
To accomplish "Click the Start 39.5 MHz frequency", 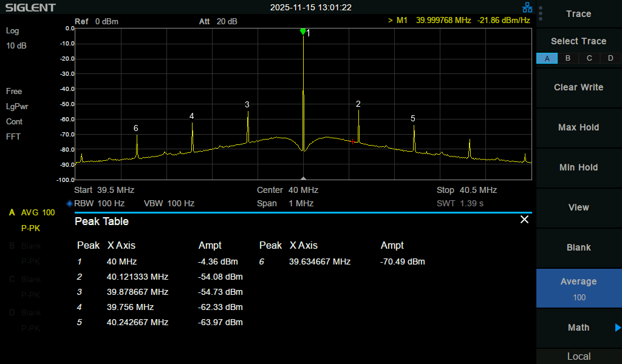I will [104, 190].
